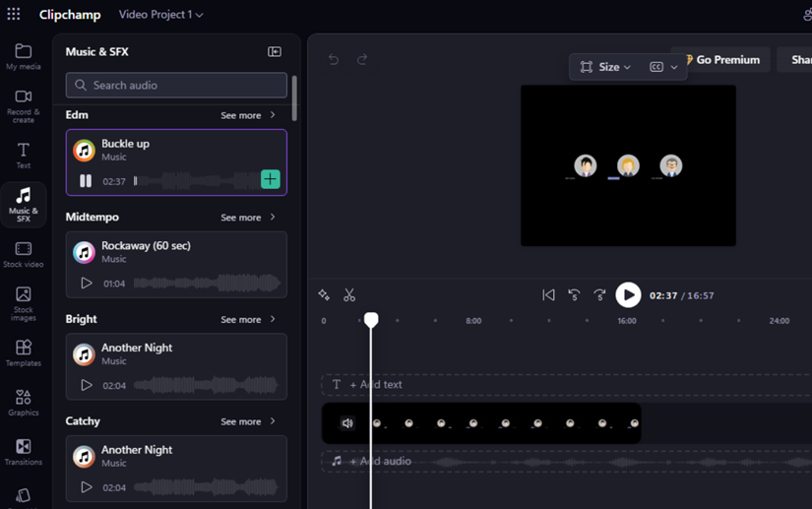The width and height of the screenshot is (812, 509).
Task: Click Another Night icon under Bright
Action: 84,354
